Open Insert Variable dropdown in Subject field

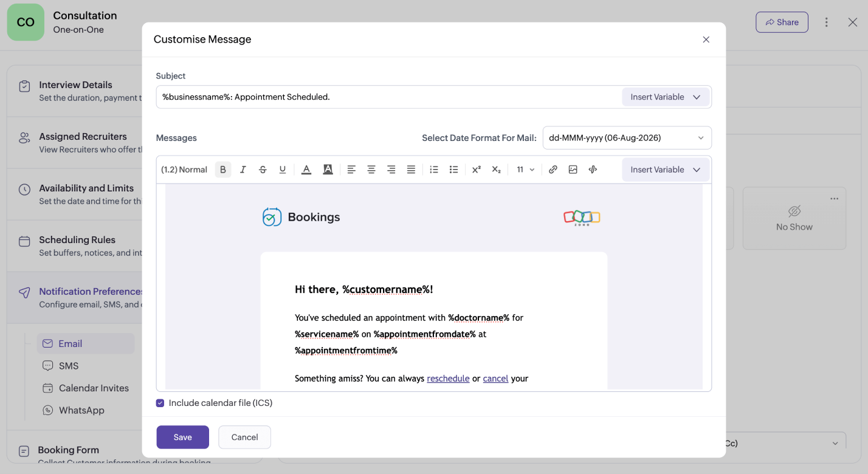coord(666,97)
